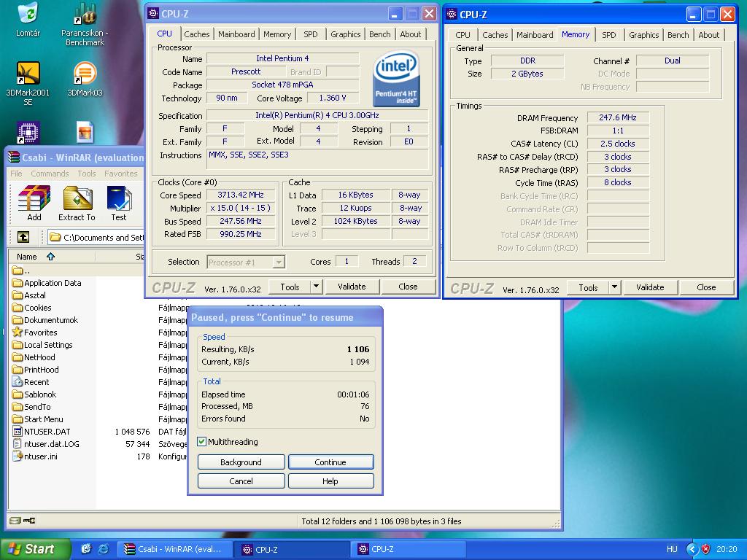Click Cancel in benchmark dialog

pyautogui.click(x=241, y=481)
